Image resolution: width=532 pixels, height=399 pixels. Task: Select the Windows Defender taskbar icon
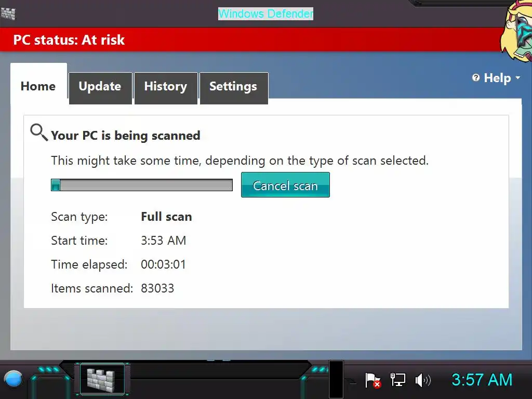click(x=102, y=379)
